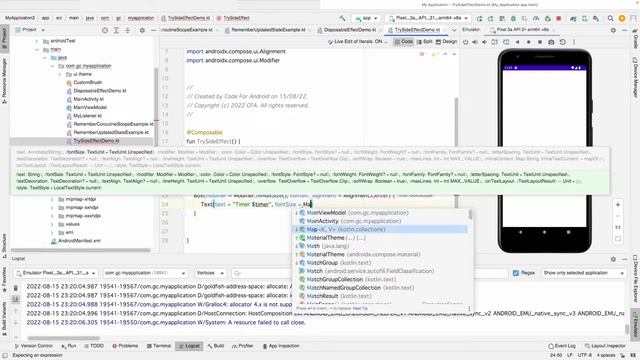Open the Logcat emulator device dropdown

(56, 273)
